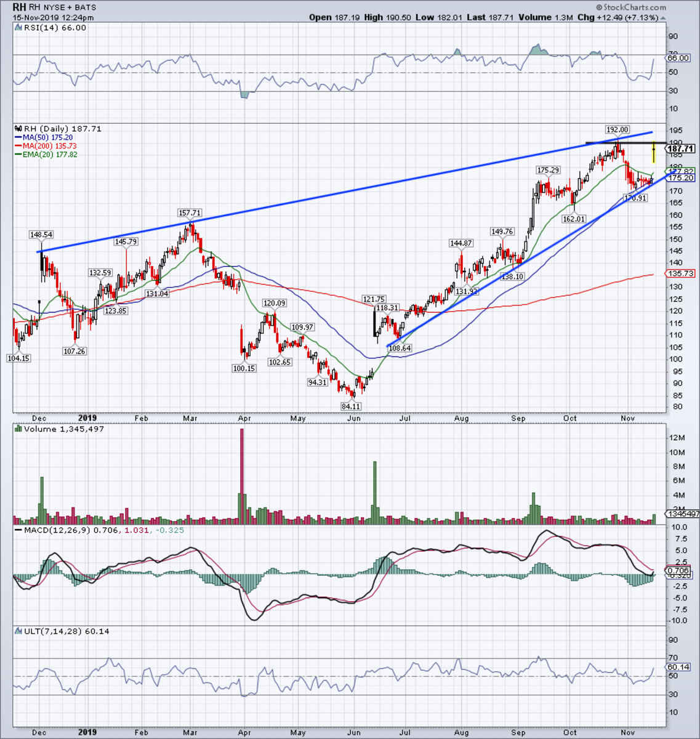Click the ULT(7,14,28) 60.14 indicator label
Screen dimensions: 700x739
65,631
